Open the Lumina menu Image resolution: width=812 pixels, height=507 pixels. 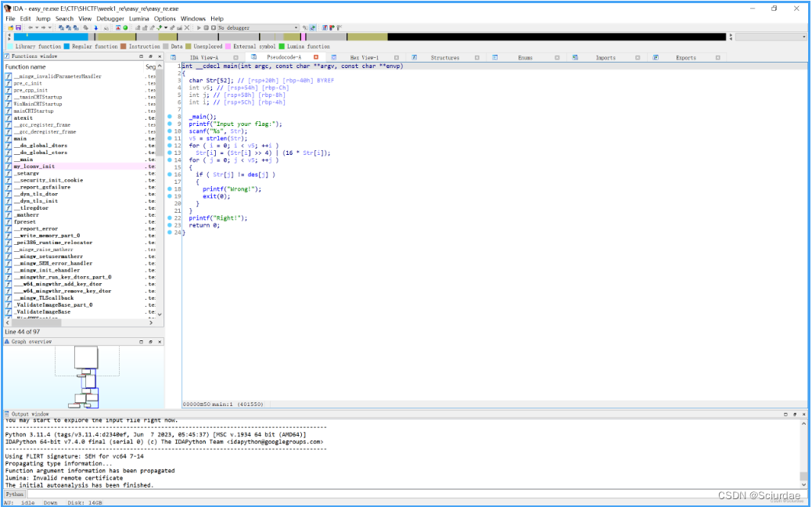point(138,18)
